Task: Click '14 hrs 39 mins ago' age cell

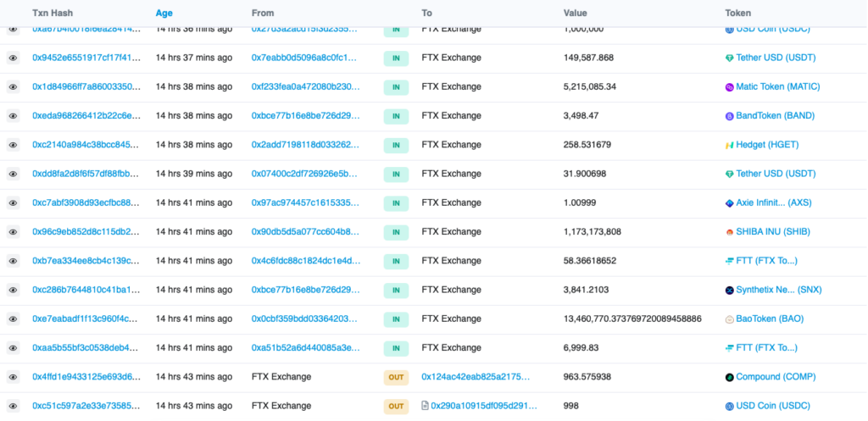Action: [194, 174]
